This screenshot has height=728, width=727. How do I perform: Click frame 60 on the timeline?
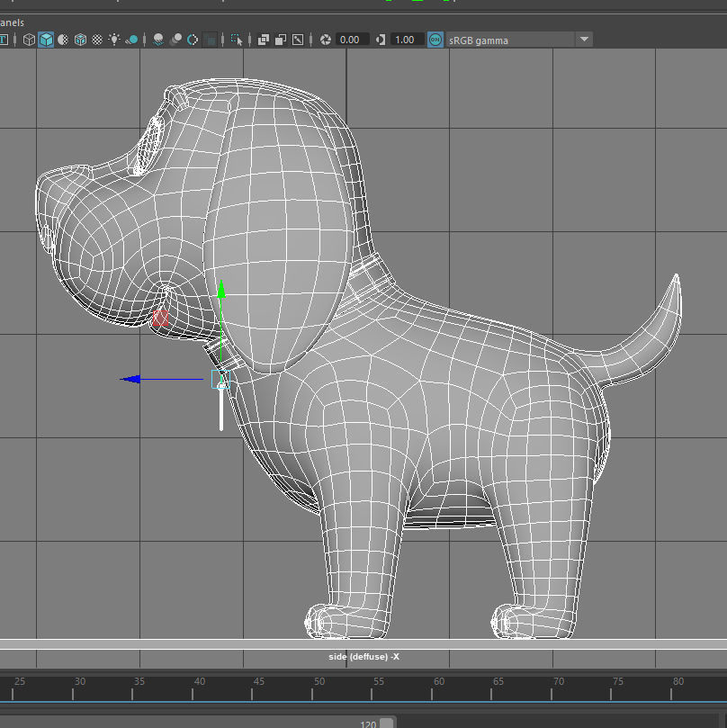[439, 681]
